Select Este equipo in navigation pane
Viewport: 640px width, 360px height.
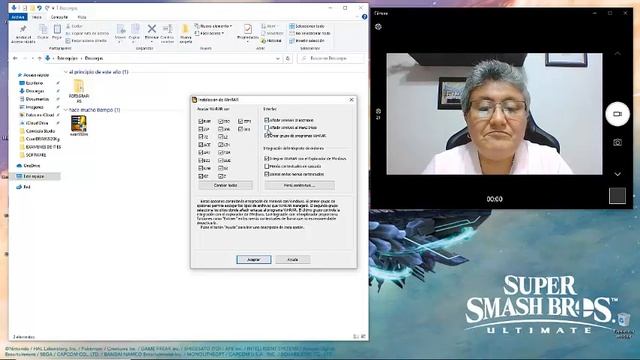click(x=34, y=176)
